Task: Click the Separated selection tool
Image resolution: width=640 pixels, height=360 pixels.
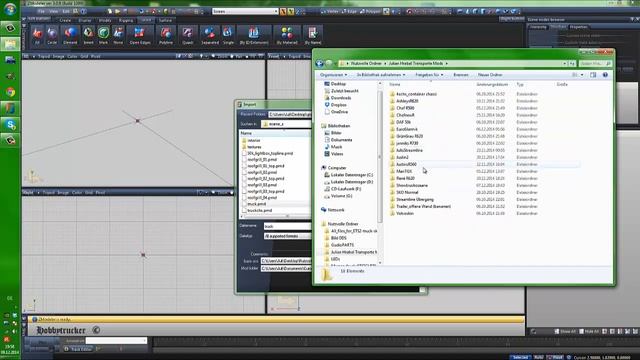Action: click(210, 35)
